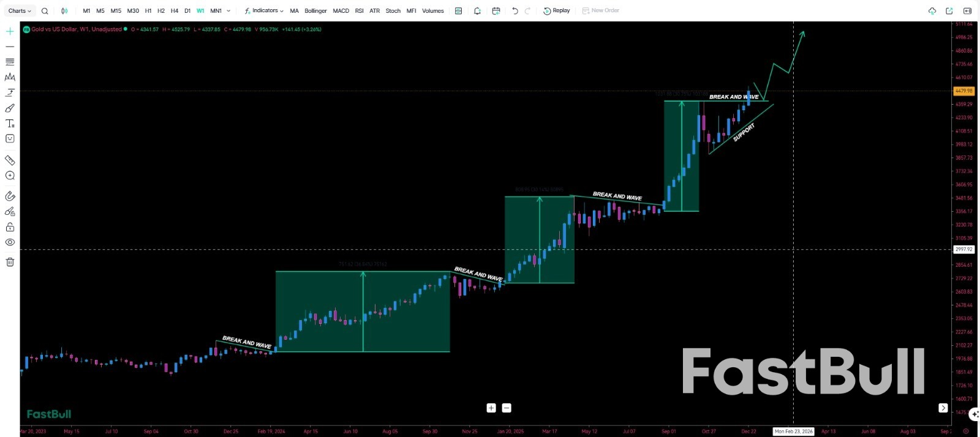Switch to the H2 timeframe

click(x=161, y=10)
